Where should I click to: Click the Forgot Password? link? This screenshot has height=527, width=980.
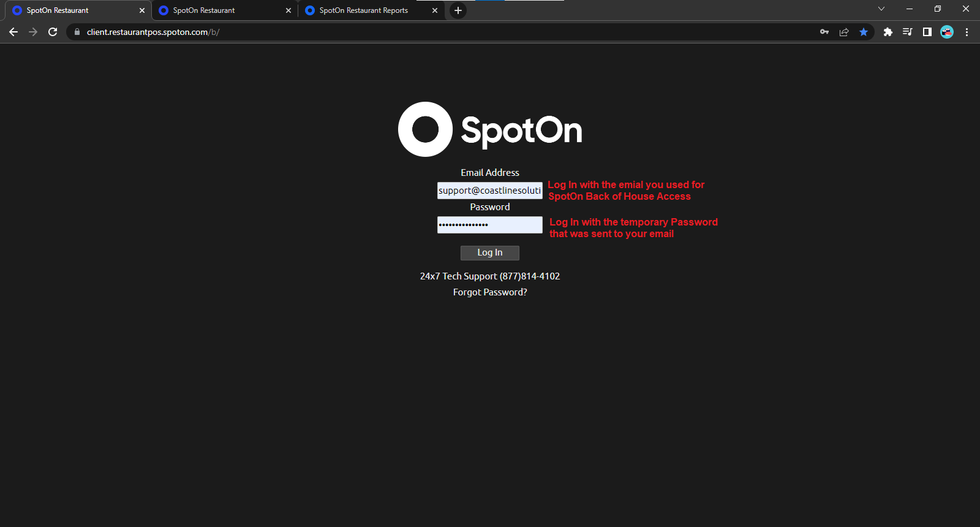click(x=490, y=292)
